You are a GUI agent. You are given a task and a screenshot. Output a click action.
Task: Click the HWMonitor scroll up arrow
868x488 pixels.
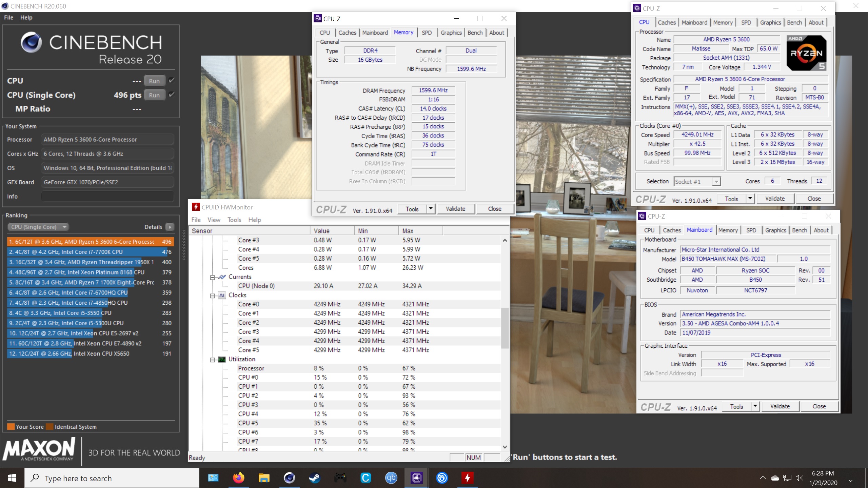click(505, 240)
